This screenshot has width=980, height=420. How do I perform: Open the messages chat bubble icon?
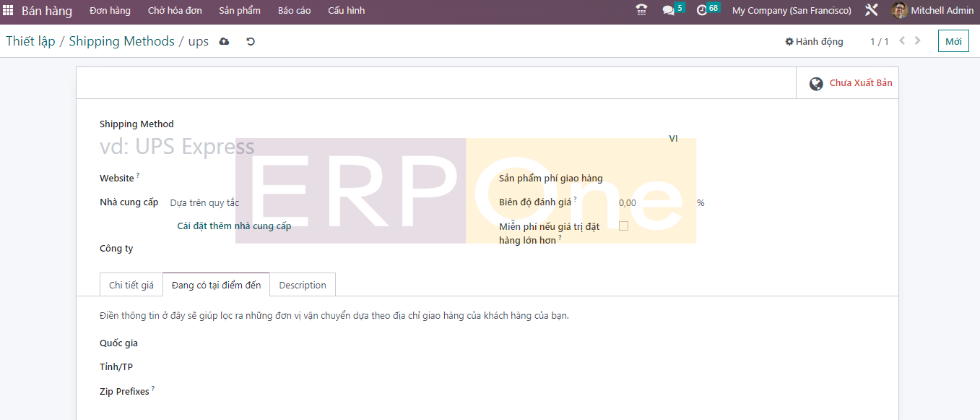pyautogui.click(x=668, y=10)
